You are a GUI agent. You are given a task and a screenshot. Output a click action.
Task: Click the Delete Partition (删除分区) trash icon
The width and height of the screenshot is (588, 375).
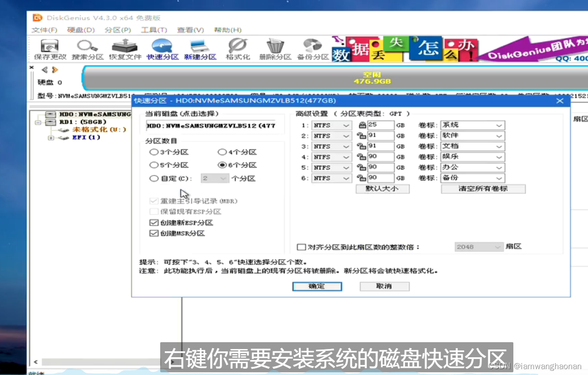(x=275, y=50)
